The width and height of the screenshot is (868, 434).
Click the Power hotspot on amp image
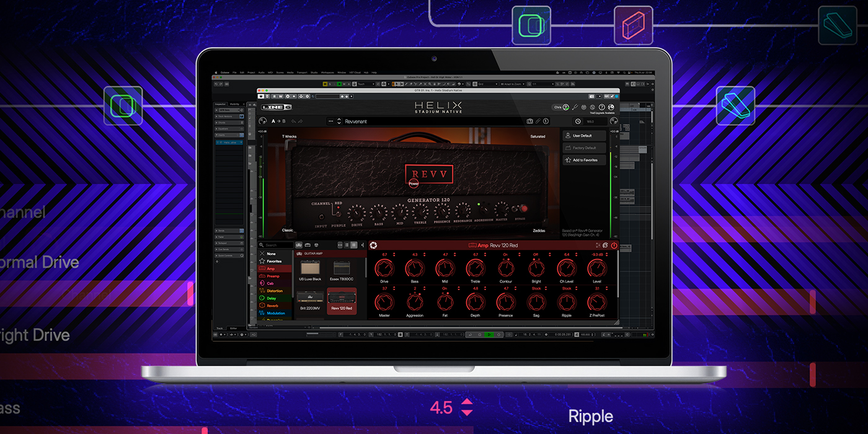pos(414,184)
